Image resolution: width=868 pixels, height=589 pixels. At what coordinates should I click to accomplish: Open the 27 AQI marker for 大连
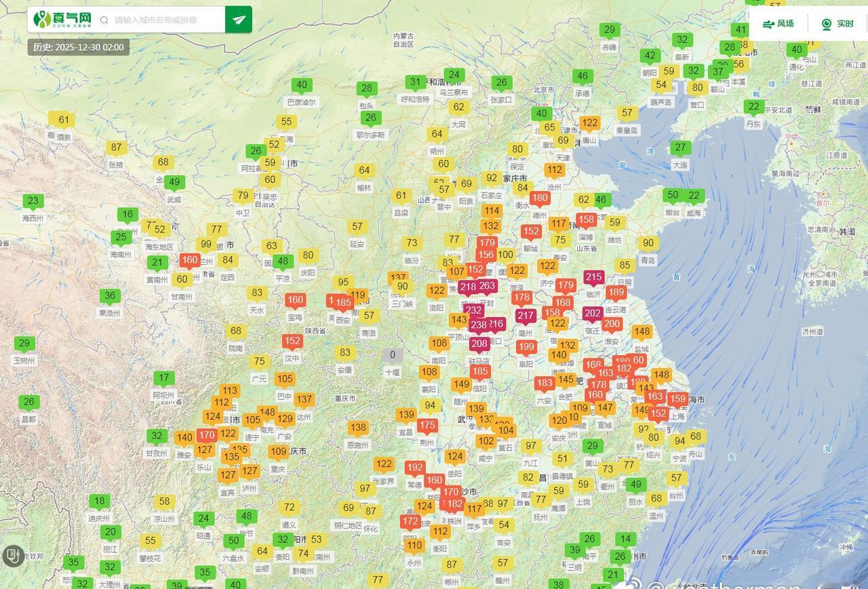coord(680,147)
